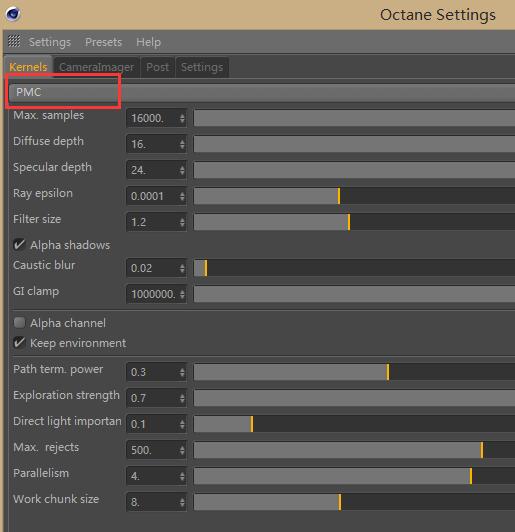The height and width of the screenshot is (532, 515).
Task: Click the Work chunk size slider handle
Action: click(340, 502)
